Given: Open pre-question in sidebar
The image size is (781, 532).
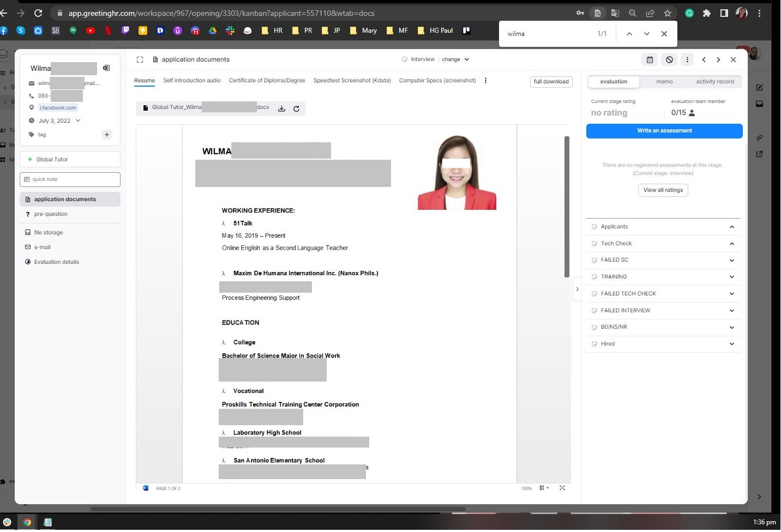Looking at the screenshot, I should pos(70,214).
